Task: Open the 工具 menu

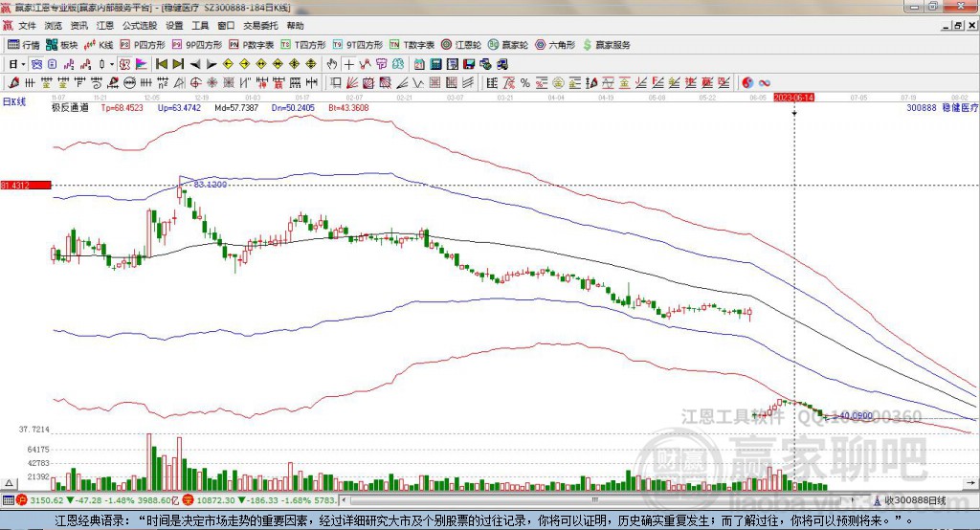Action: 200,26
